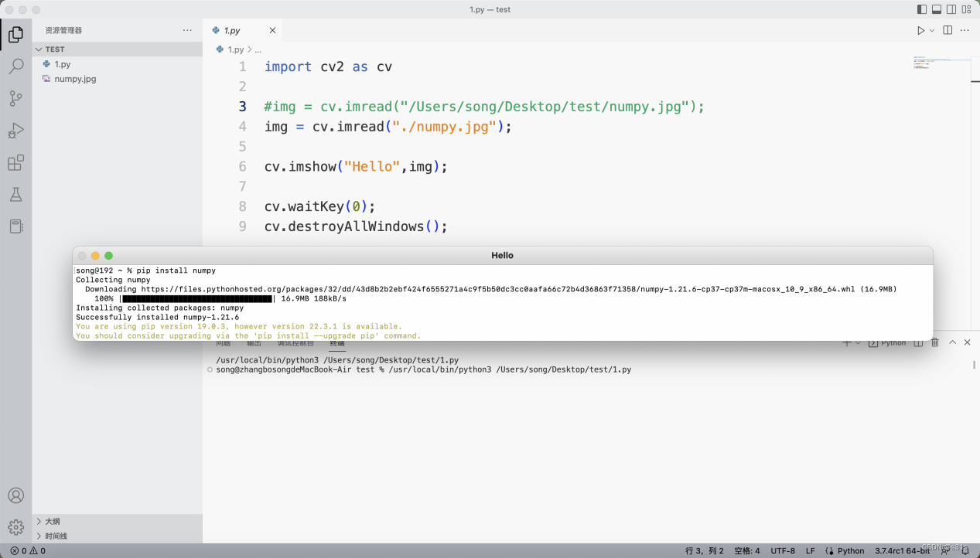Click line 1 import cv2 code
Viewport: 980px width, 558px height.
tap(328, 66)
